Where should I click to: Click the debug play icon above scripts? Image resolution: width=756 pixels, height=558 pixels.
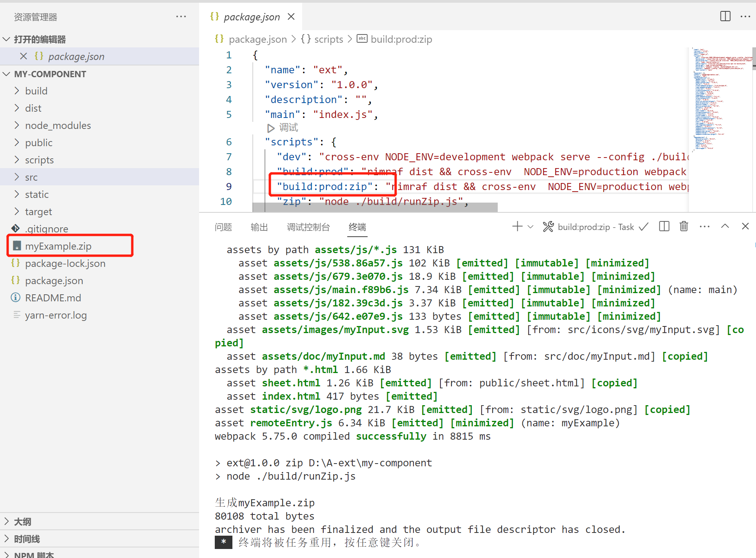270,128
